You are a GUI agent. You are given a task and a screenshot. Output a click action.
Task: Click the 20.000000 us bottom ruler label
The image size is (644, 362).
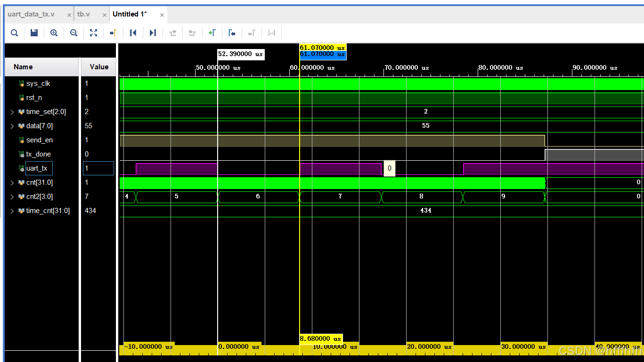click(x=429, y=347)
